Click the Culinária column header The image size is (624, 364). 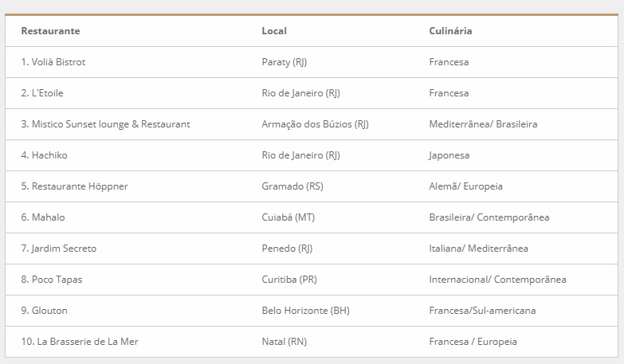pyautogui.click(x=450, y=31)
